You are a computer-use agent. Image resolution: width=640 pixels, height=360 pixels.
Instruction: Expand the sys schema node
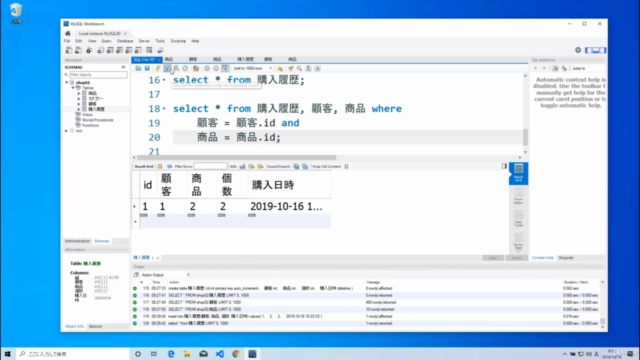(x=67, y=131)
